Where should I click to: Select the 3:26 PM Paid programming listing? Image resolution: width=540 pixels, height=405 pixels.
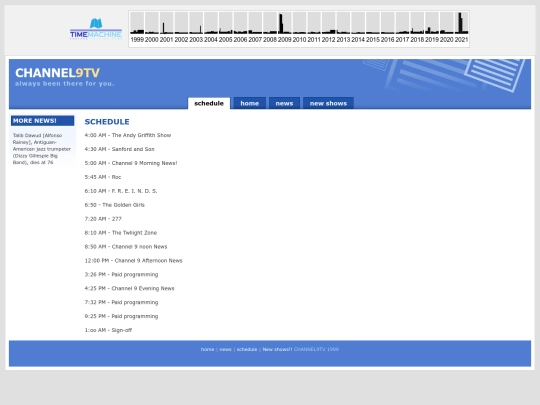point(121,274)
